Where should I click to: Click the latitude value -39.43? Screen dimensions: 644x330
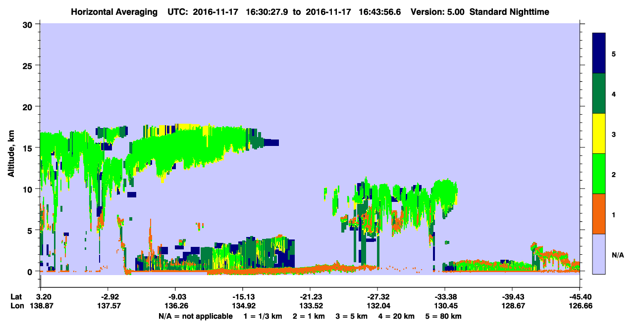[x=512, y=296]
